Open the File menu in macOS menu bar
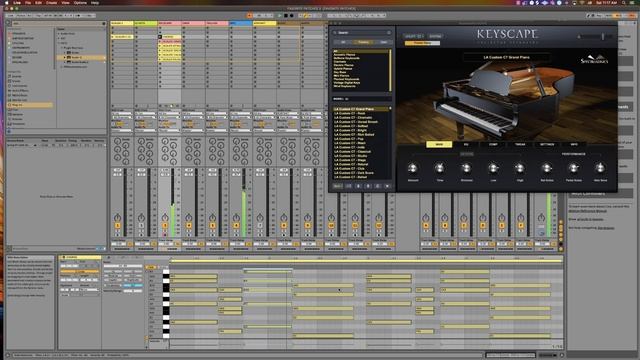Image resolution: width=640 pixels, height=360 pixels. [x=28, y=2]
